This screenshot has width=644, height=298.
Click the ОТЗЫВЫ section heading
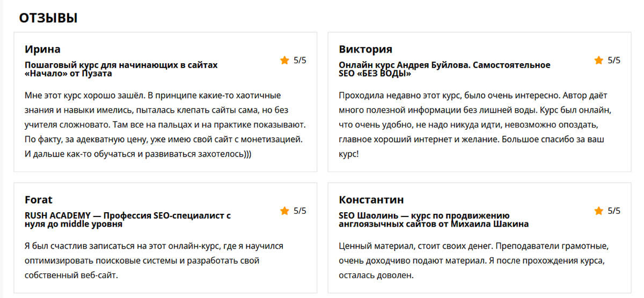click(48, 18)
